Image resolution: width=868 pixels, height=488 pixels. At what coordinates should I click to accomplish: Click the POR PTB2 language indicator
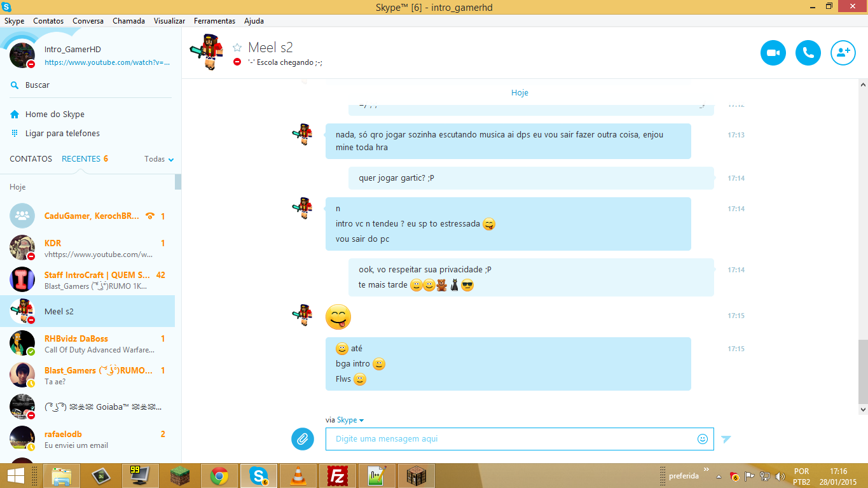click(x=801, y=477)
